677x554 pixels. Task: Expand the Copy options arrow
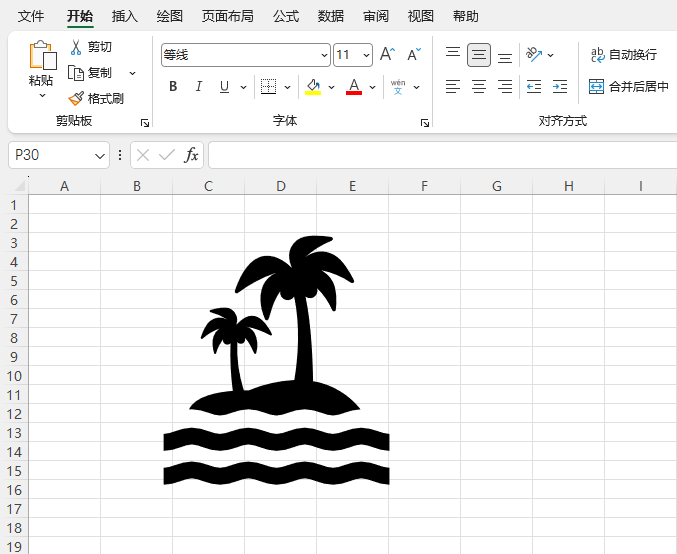pos(133,73)
